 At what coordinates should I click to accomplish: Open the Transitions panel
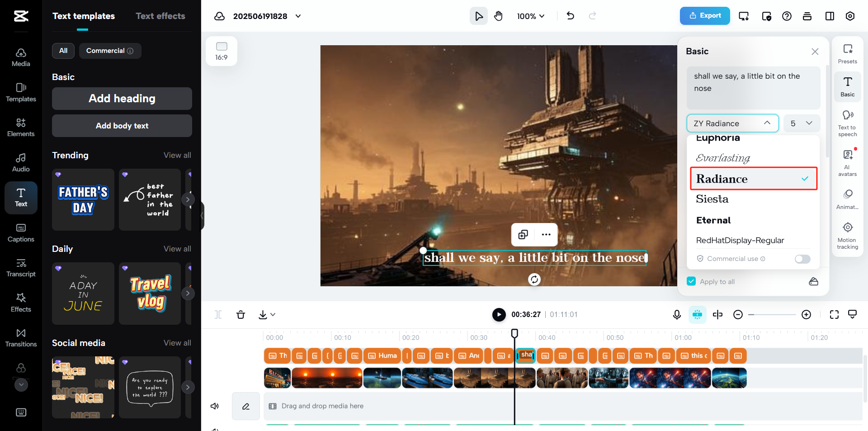(21, 338)
